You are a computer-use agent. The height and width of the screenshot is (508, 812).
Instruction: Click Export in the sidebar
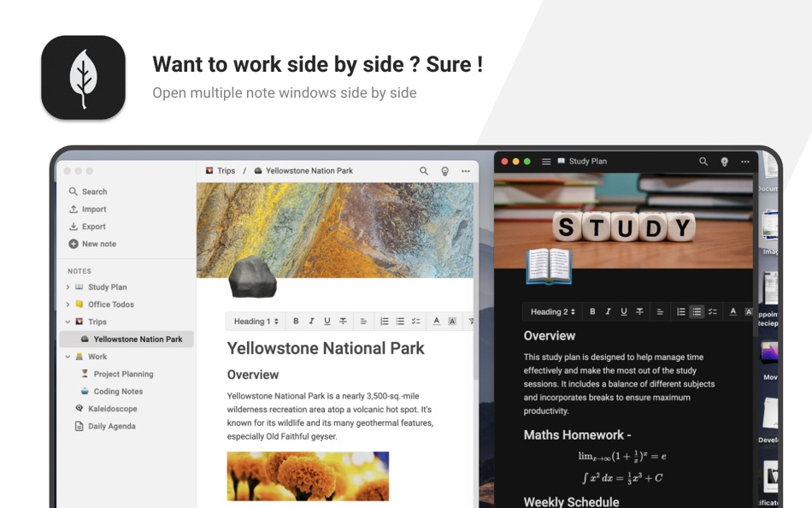(87, 227)
